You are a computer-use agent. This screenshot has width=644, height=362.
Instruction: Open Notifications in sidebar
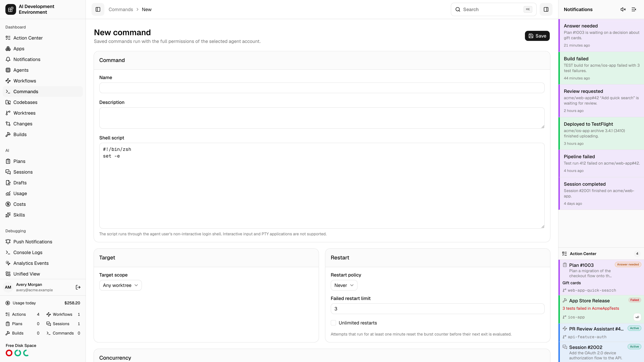click(43, 59)
